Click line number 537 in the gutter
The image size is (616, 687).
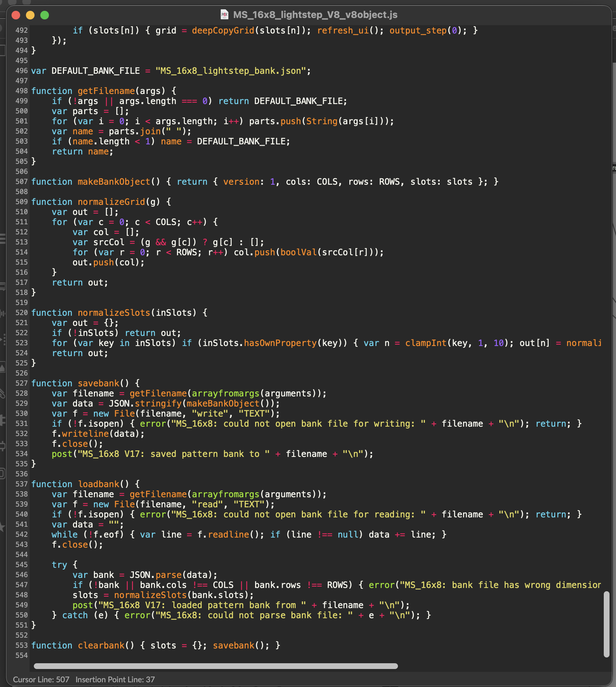click(x=22, y=484)
